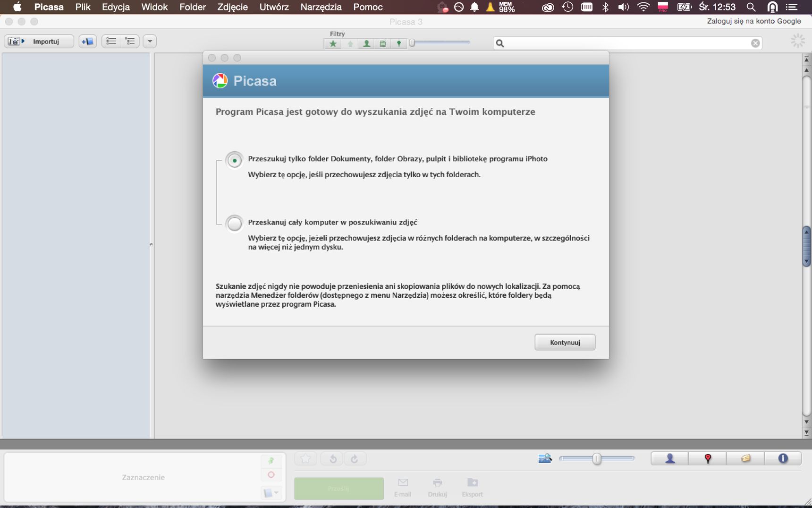Open the Edycja menu
Viewport: 812px width, 508px height.
[116, 7]
